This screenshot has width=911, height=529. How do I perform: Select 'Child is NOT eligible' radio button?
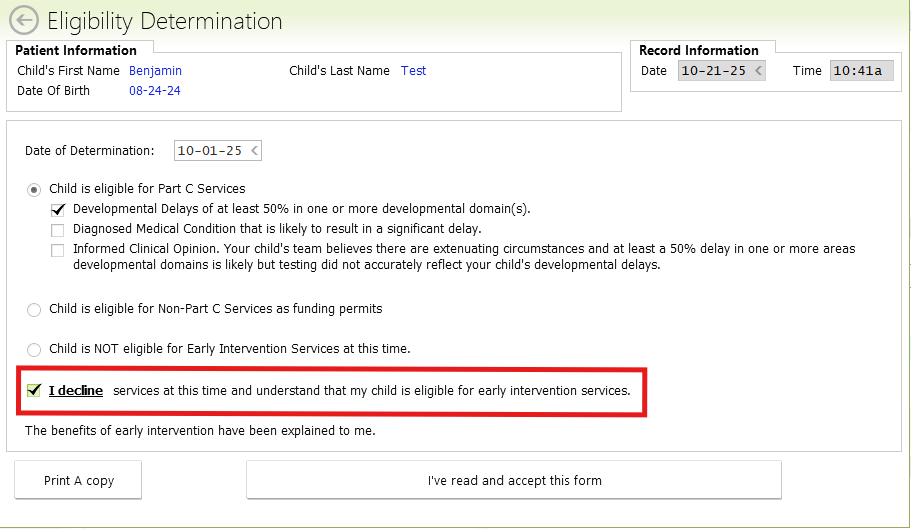[35, 349]
